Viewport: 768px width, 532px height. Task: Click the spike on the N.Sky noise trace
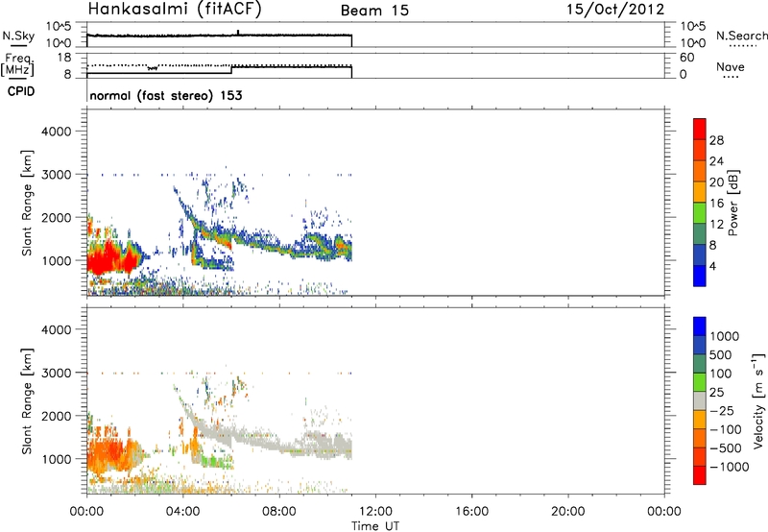coord(238,33)
